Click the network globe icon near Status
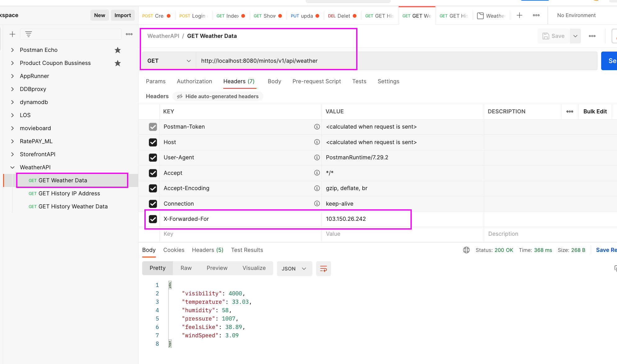This screenshot has width=617, height=364. point(466,250)
